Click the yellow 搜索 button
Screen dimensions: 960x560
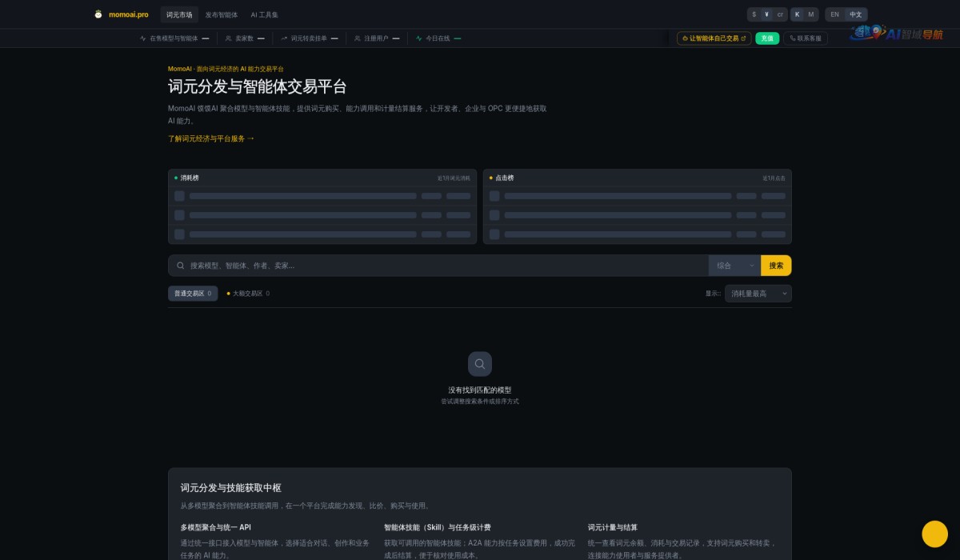[x=776, y=266]
